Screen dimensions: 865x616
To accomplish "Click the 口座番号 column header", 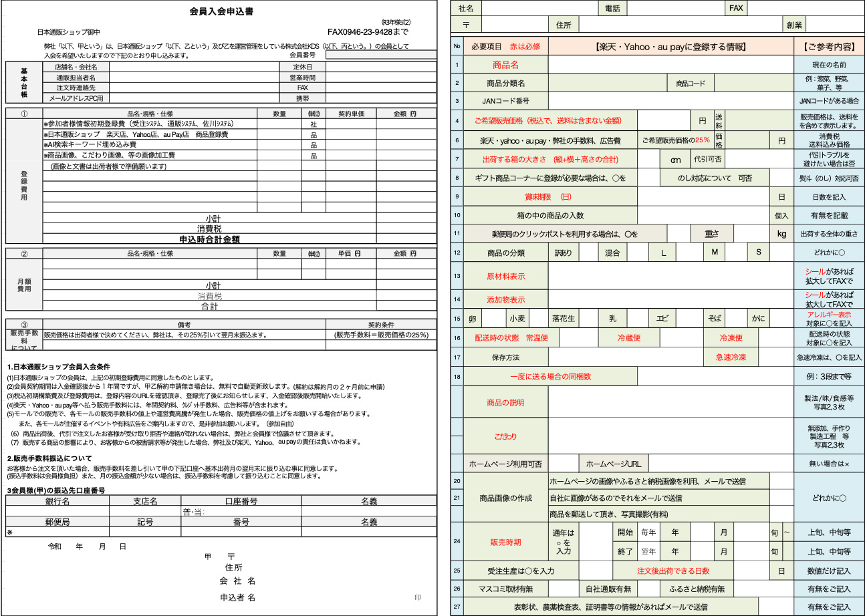I will coord(241,501).
